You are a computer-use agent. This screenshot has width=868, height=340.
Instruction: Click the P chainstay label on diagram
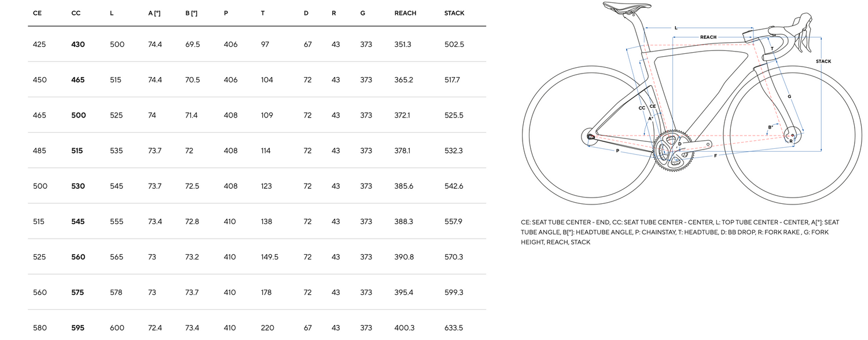coord(617,151)
